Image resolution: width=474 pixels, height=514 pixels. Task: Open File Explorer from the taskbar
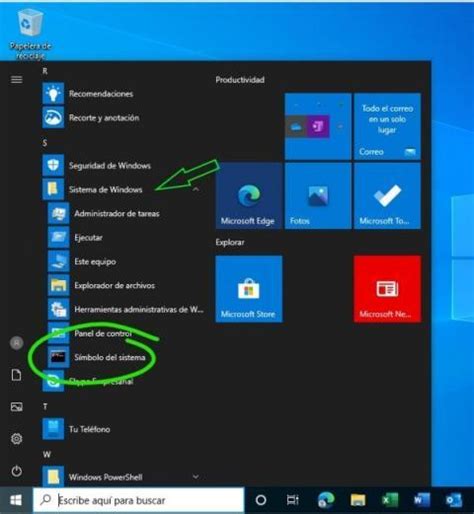(358, 500)
